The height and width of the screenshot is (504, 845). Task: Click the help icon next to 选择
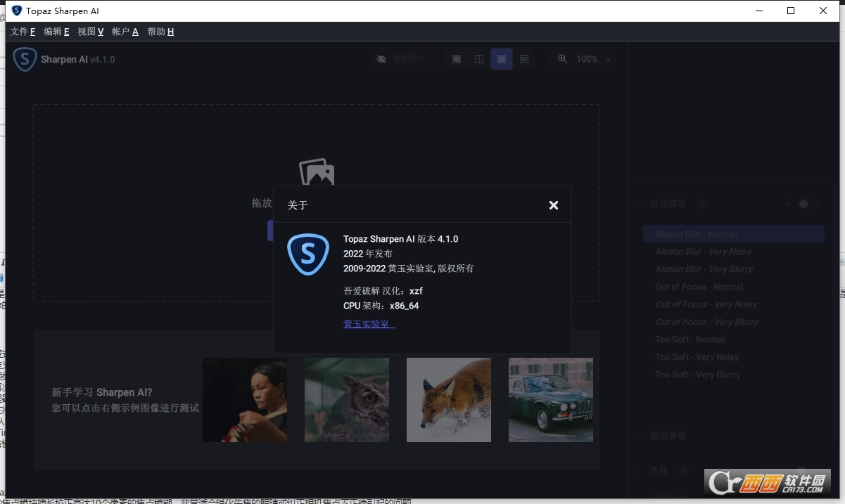point(684,471)
